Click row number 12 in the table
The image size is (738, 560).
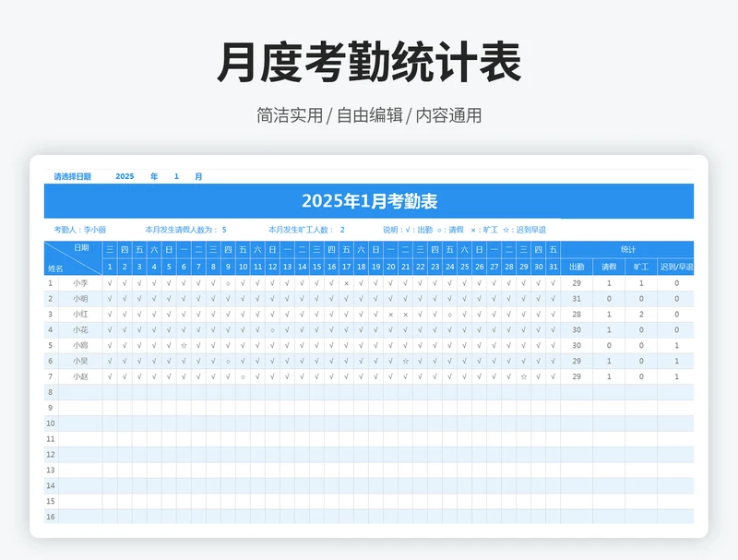pyautogui.click(x=51, y=454)
